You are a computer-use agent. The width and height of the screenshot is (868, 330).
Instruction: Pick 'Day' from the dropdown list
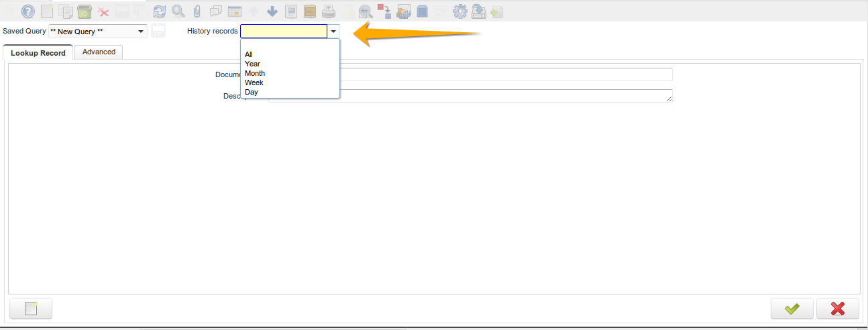point(252,92)
